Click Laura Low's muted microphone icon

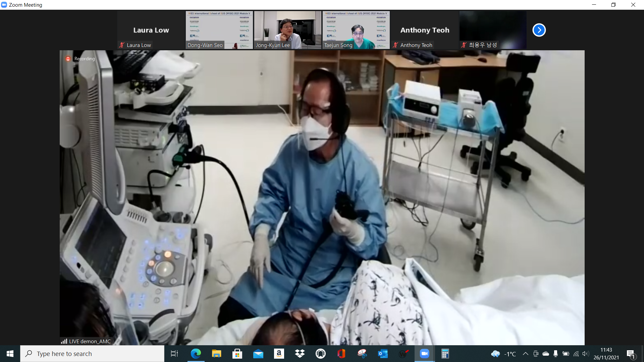122,45
